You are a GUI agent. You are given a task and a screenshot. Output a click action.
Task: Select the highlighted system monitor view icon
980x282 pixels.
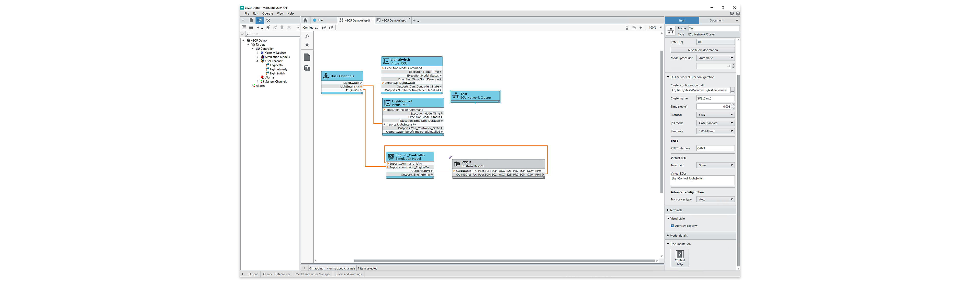pos(260,20)
